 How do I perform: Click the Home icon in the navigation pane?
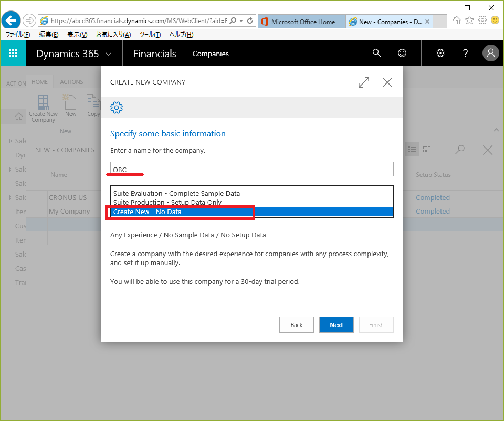[x=19, y=117]
